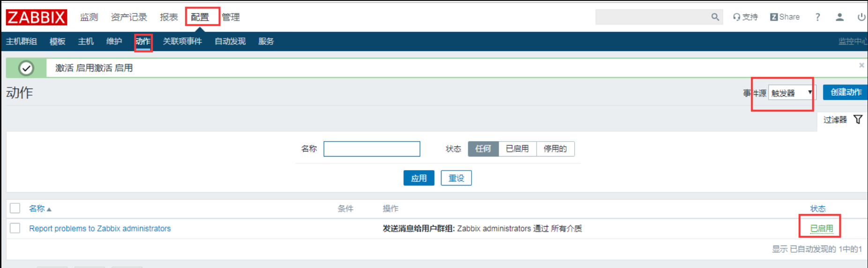This screenshot has height=268, width=868.
Task: Toggle the 过滤器 filter funnel icon
Action: [858, 119]
